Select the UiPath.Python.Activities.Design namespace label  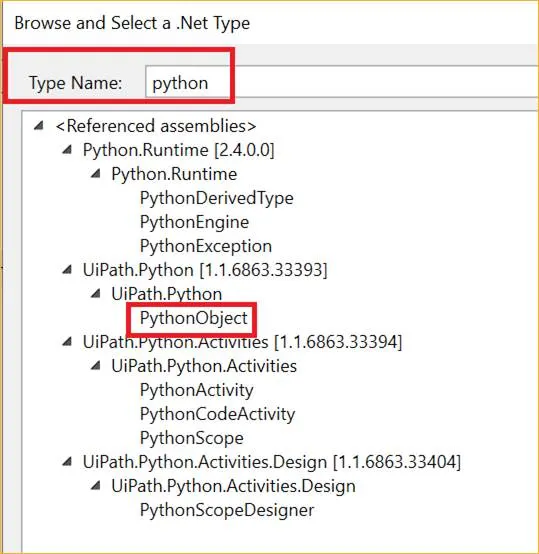point(233,486)
